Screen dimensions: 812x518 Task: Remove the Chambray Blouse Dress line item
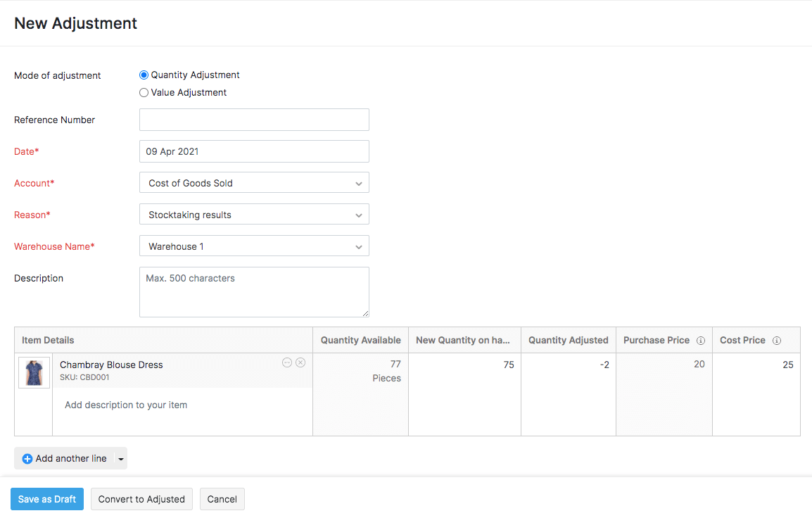click(x=300, y=362)
